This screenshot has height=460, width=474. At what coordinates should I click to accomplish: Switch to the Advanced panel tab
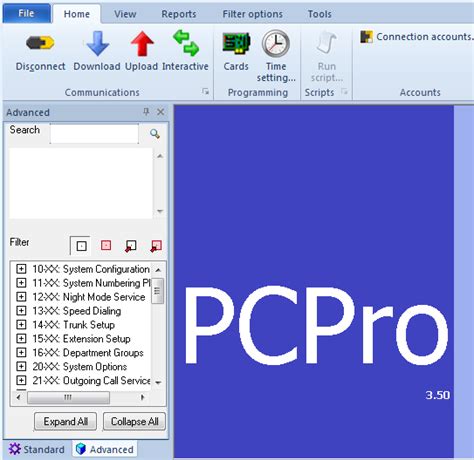pyautogui.click(x=105, y=449)
